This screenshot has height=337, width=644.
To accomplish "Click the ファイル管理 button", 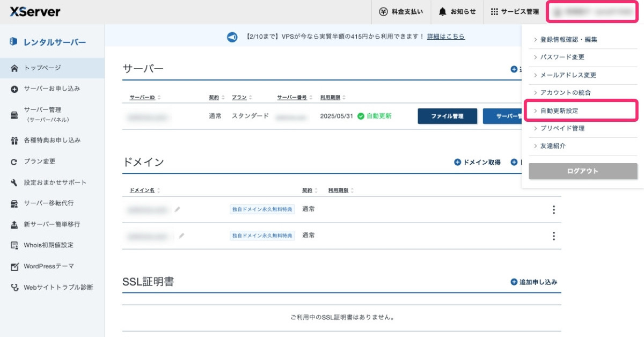I will [x=447, y=115].
